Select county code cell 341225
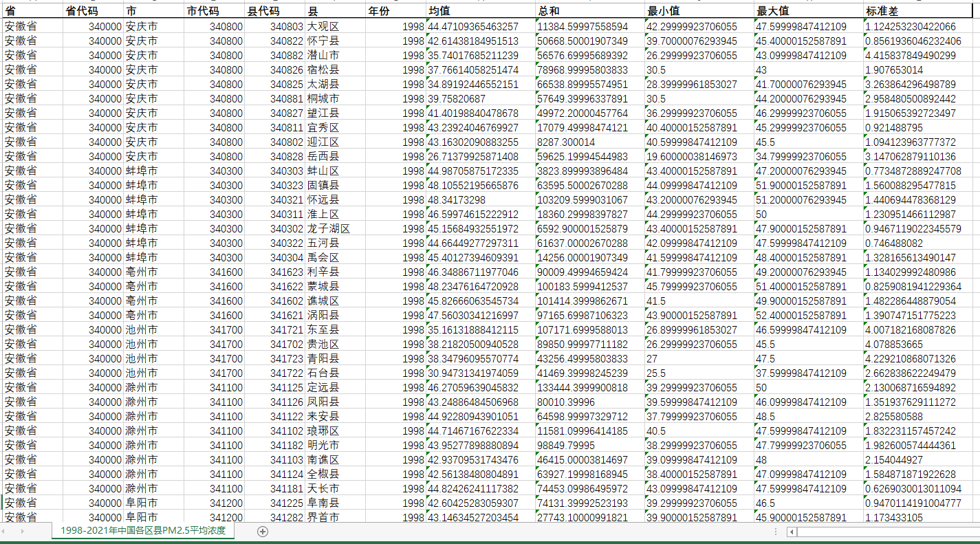The height and width of the screenshot is (544, 980). [275, 503]
